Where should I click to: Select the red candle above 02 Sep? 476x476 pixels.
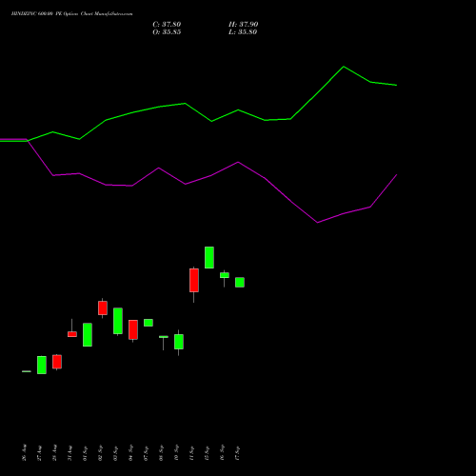pyautogui.click(x=103, y=308)
